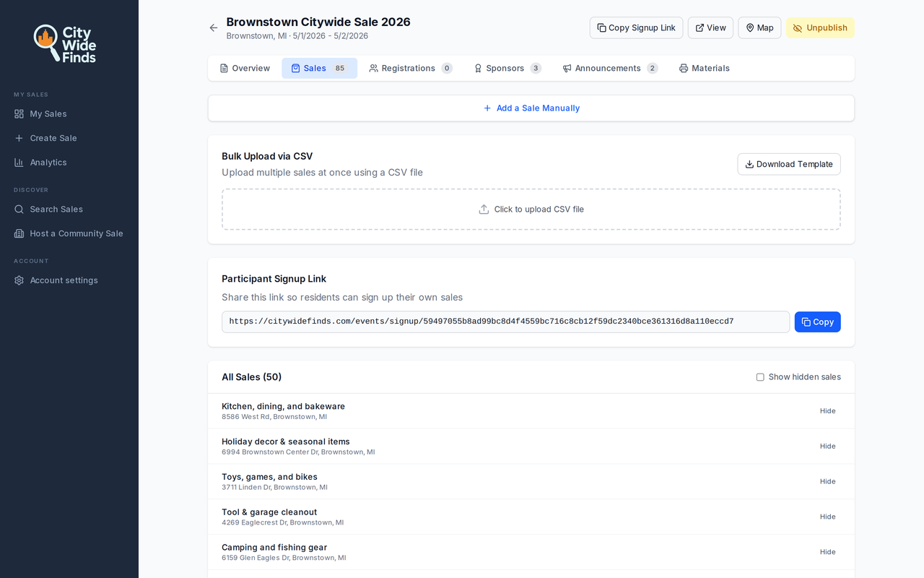The image size is (924, 578).
Task: Click the Brownstown Citywide Sale 2026 title
Action: point(318,22)
